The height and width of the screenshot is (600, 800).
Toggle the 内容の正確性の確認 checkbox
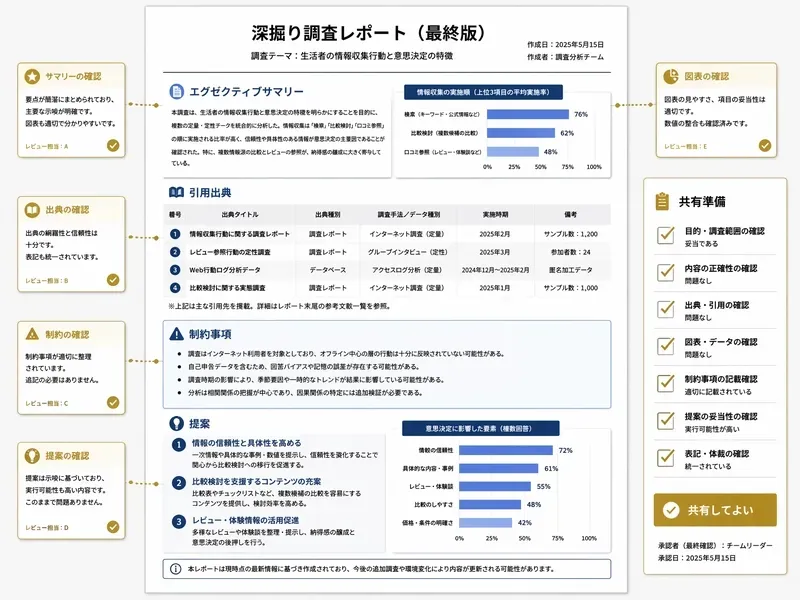point(666,272)
